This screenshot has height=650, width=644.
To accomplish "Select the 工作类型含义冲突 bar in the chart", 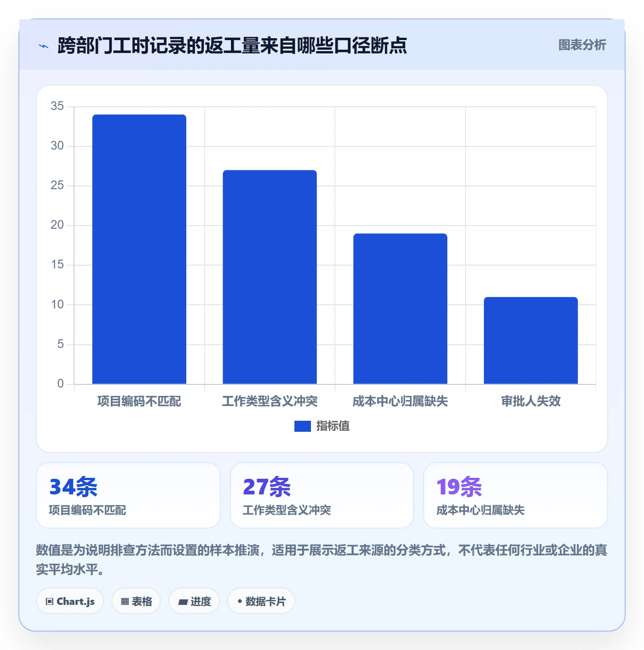I will (x=270, y=277).
